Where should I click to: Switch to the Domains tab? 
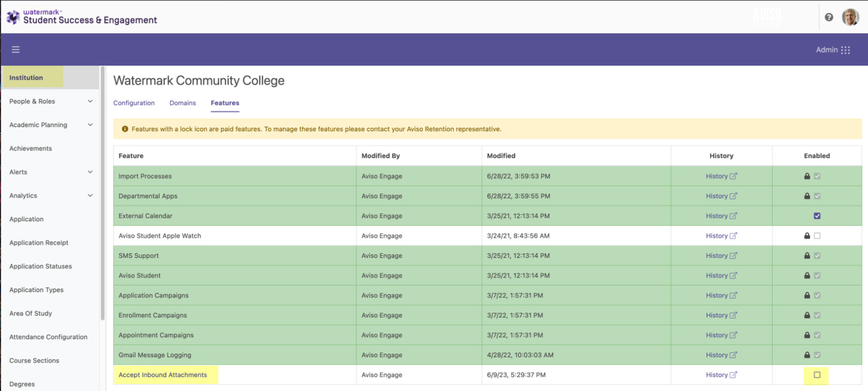183,103
